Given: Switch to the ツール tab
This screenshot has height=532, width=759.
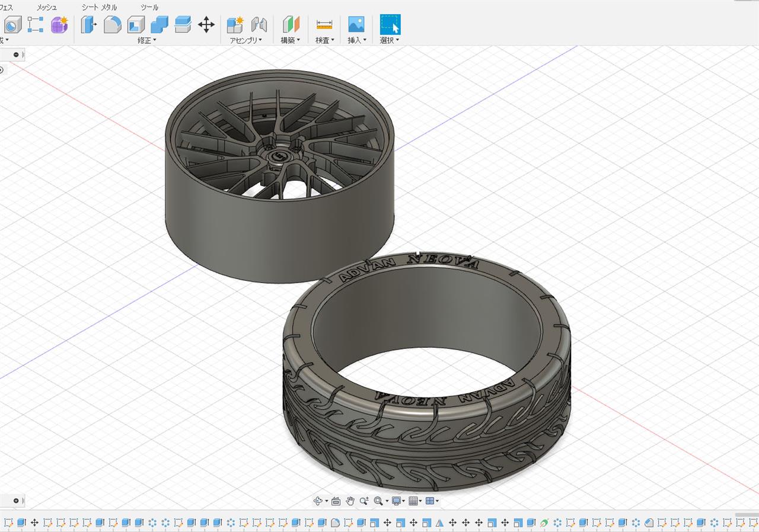Looking at the screenshot, I should tap(149, 7).
